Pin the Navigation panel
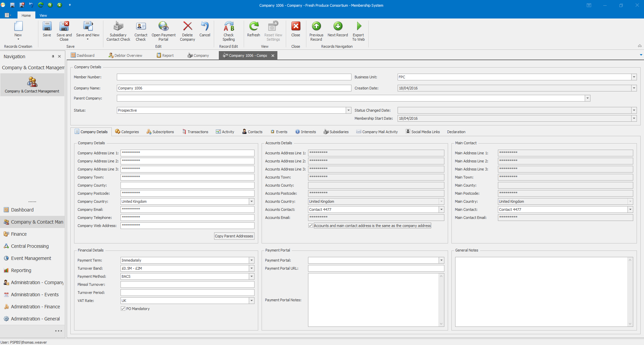This screenshot has width=644, height=345. coord(53,56)
